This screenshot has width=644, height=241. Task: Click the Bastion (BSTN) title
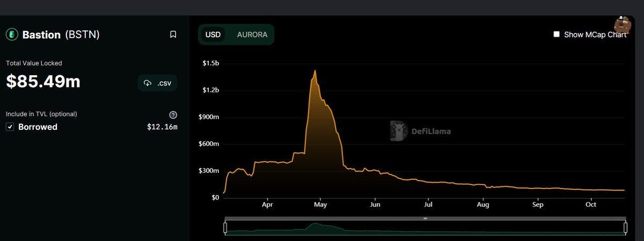pos(61,34)
